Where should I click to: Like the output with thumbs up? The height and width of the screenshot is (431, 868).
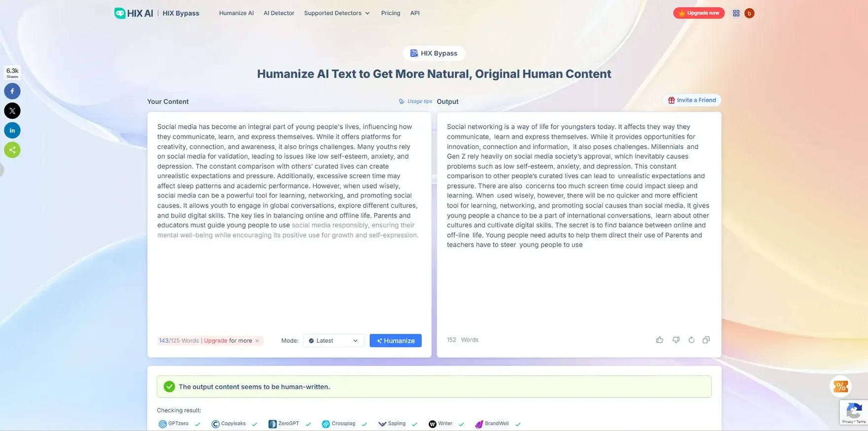pos(659,340)
